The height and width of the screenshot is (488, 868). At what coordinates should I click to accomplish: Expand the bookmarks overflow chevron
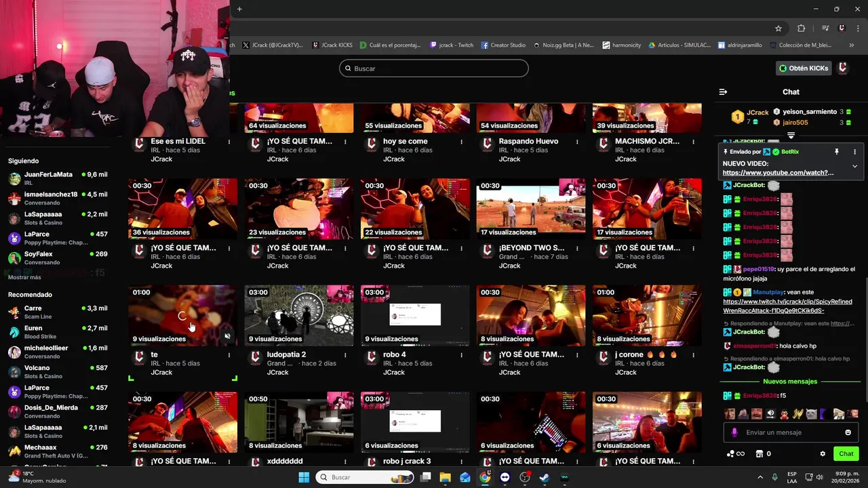click(x=851, y=45)
